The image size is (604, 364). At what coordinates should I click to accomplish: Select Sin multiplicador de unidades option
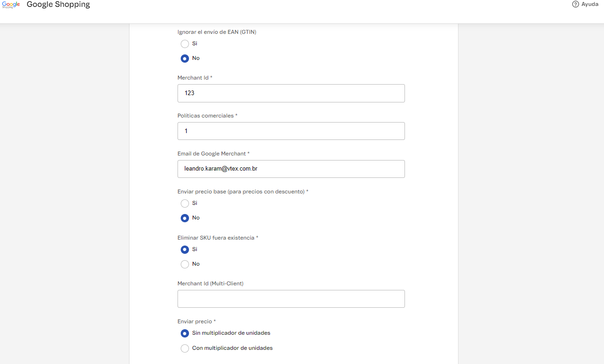[185, 333]
